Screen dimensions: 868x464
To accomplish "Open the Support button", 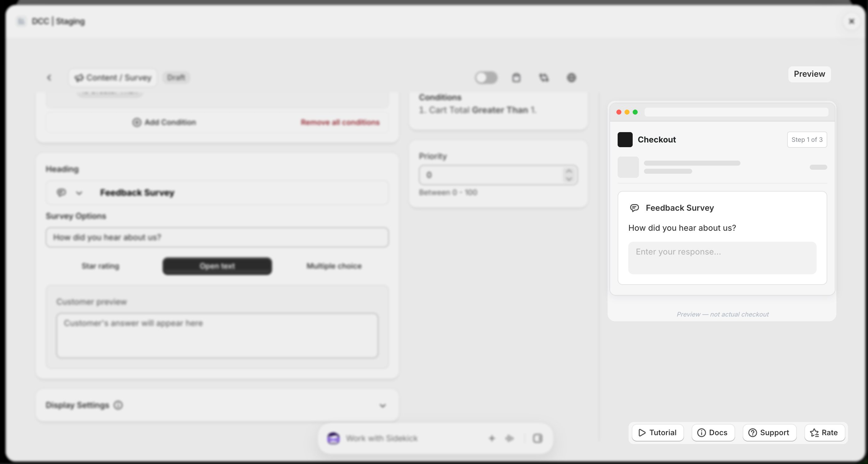I will (x=770, y=433).
